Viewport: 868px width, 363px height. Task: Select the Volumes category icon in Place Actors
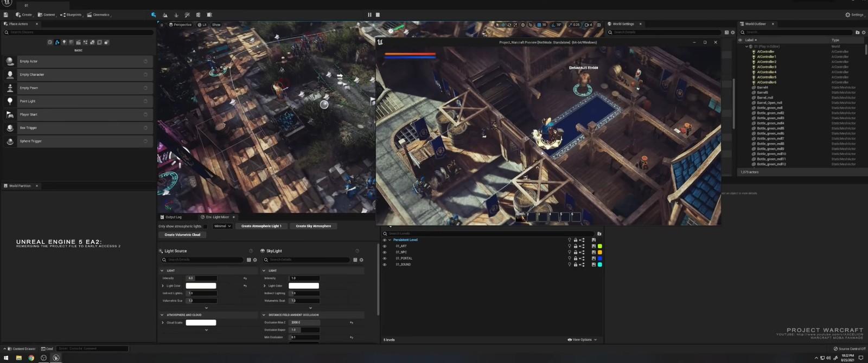coord(99,42)
